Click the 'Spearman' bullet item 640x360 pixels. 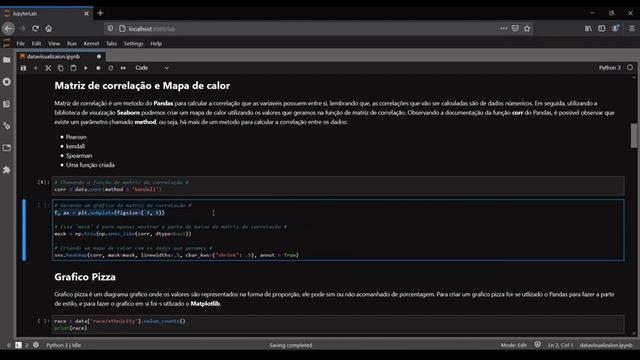[x=79, y=156]
